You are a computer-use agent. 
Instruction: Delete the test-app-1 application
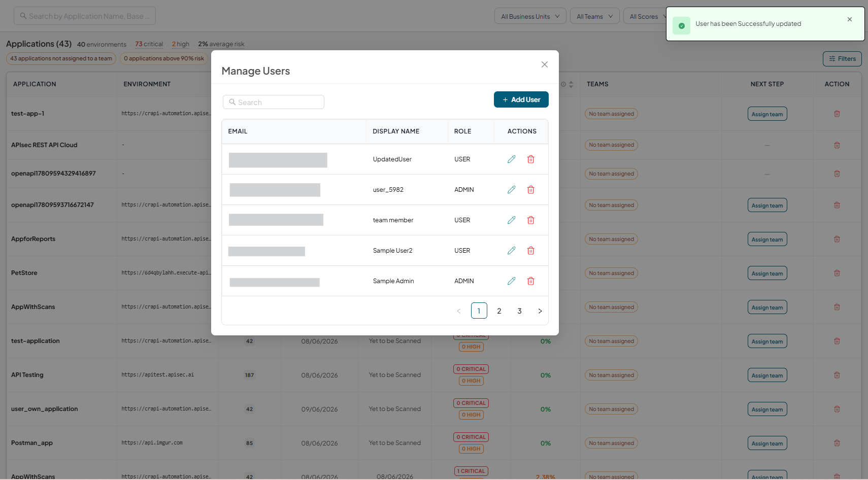(837, 114)
